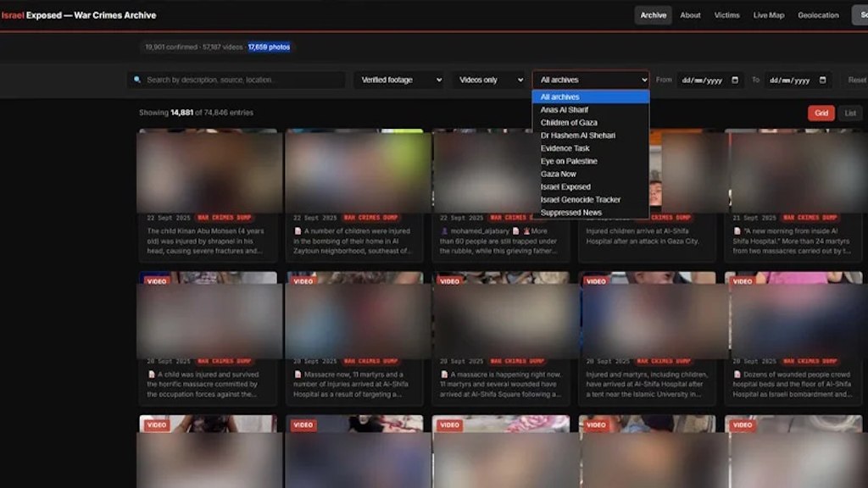Click the VIDEO badge on the 20 Sept child-injured card
Viewport: 868px width, 488px height.
click(157, 281)
